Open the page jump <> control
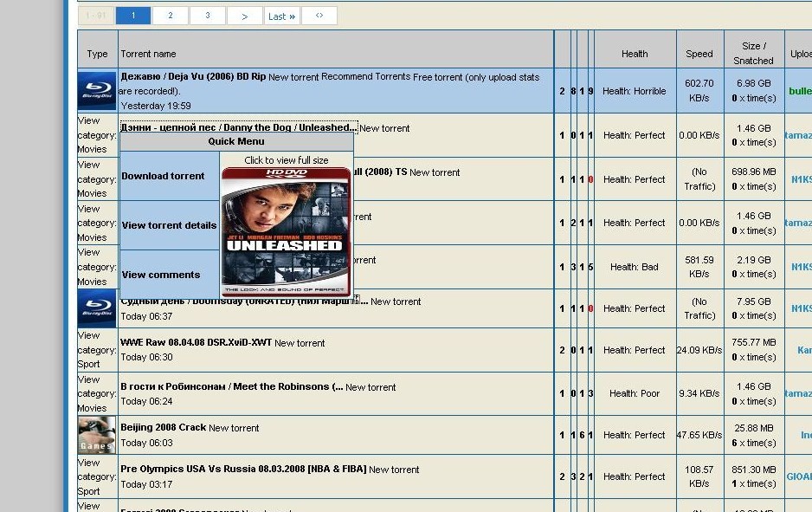Screen dimensions: 812x512 (319, 16)
